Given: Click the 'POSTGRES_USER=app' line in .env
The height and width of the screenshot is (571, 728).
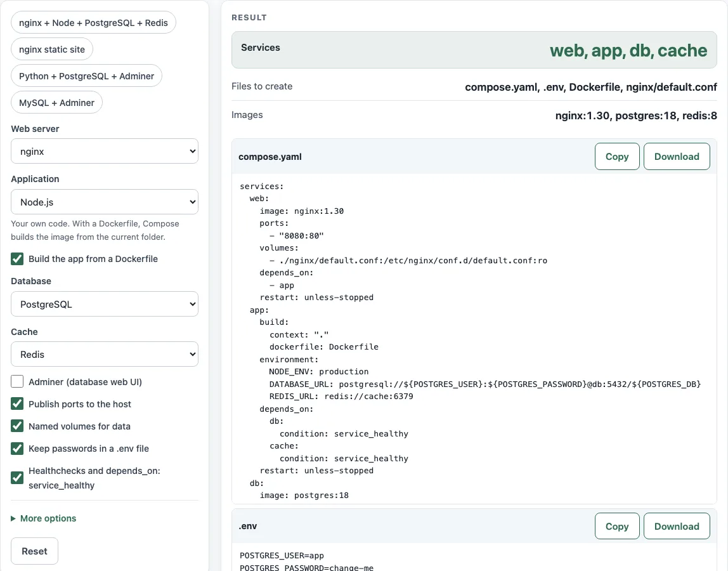Looking at the screenshot, I should 282,555.
